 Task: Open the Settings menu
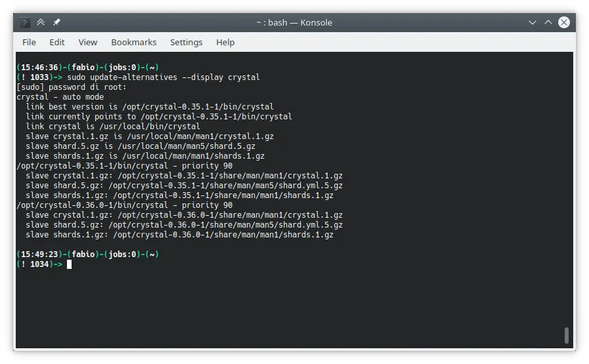[186, 43]
